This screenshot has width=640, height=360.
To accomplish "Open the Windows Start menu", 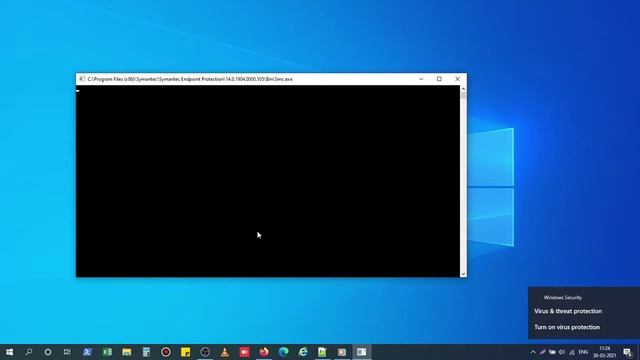I will (x=9, y=352).
